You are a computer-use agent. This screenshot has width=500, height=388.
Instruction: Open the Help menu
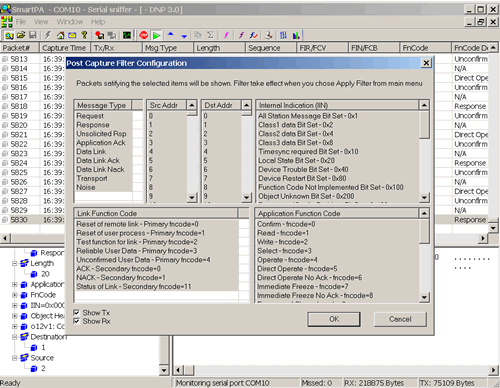point(98,22)
